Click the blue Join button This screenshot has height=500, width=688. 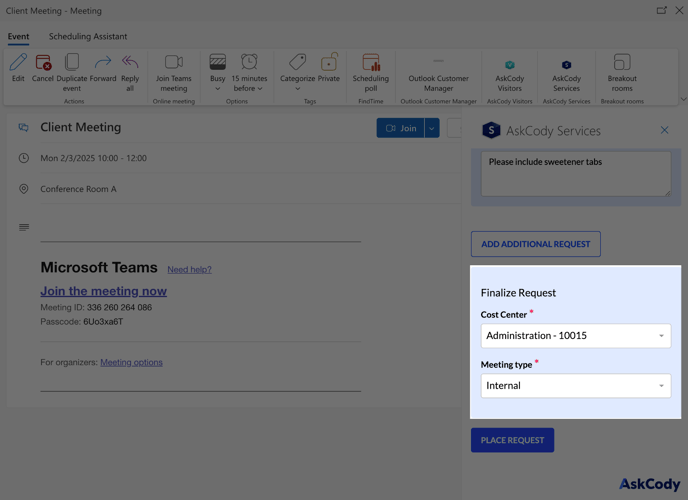400,128
